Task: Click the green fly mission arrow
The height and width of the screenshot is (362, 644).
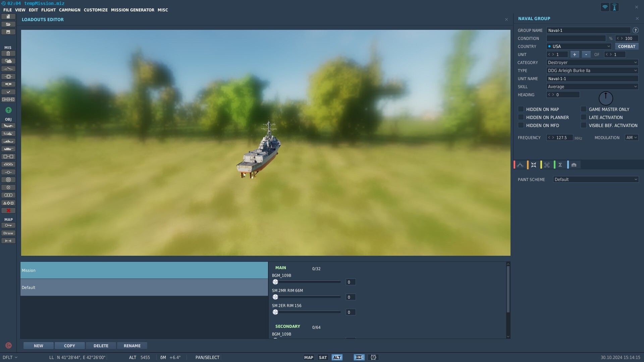Action: (8, 110)
